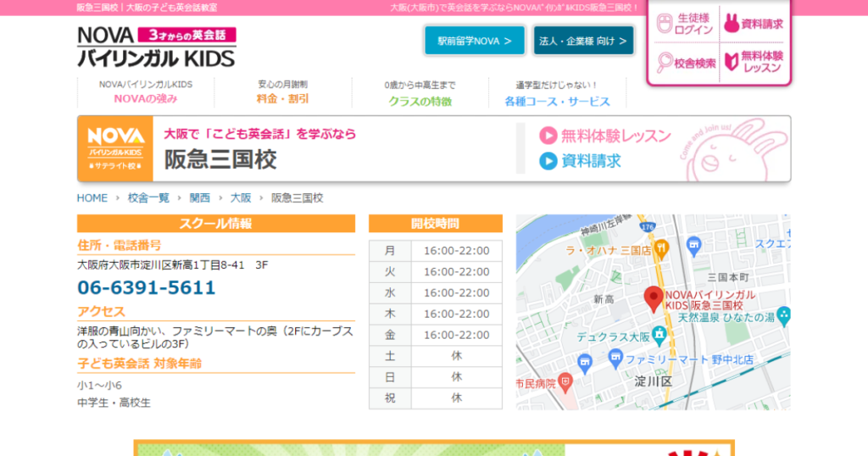Open the 法人・企業様 向け button
868x456 pixels.
583,40
